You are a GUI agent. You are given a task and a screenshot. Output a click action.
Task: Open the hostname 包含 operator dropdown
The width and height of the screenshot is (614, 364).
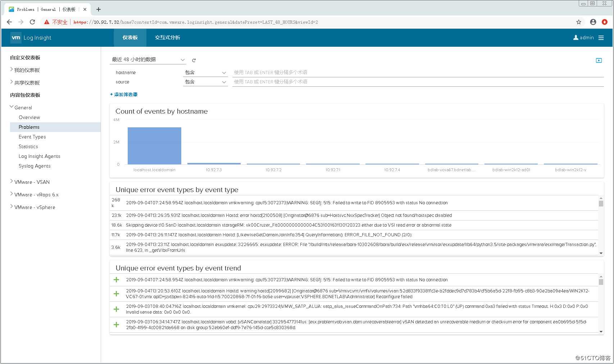click(205, 73)
